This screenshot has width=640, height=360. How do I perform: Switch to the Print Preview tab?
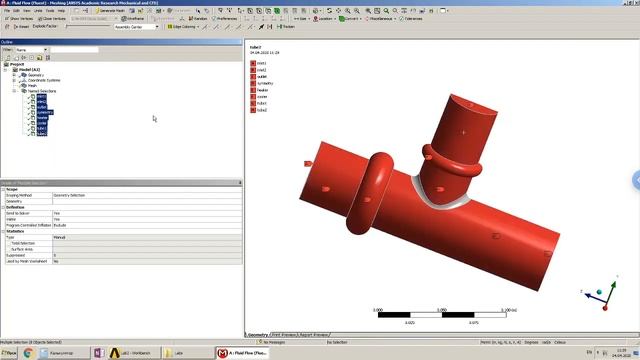click(284, 335)
